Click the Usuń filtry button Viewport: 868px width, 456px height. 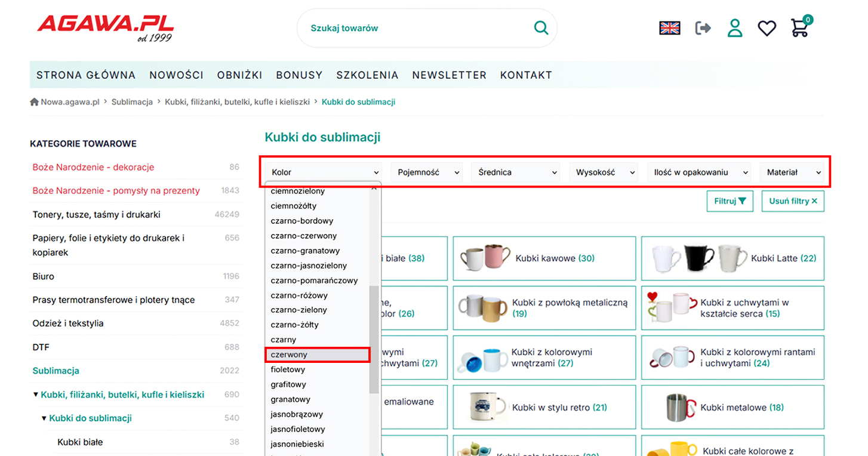[x=792, y=201]
